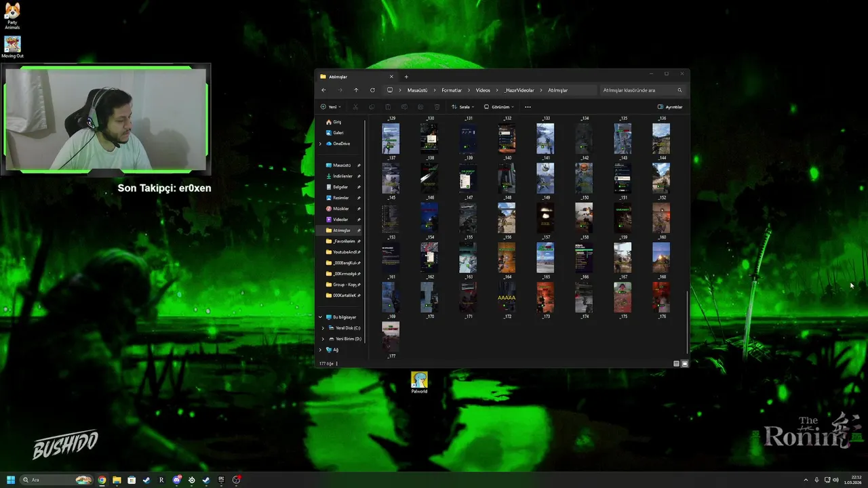Viewport: 868px width, 488px height.
Task: Open Palworld desktop shortcut
Action: click(419, 383)
